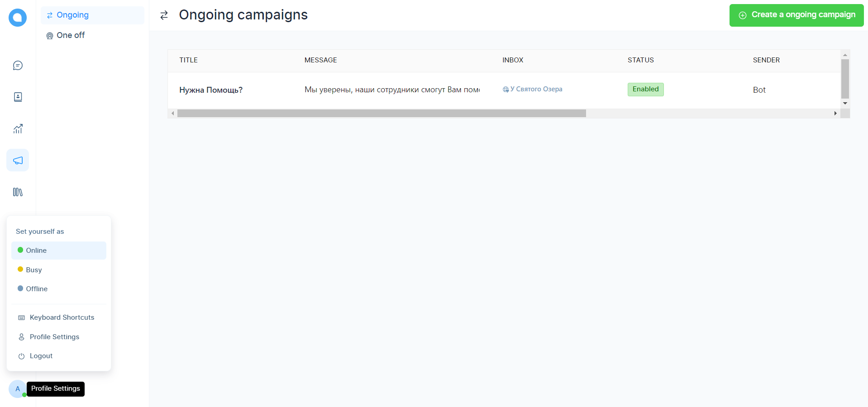868x407 pixels.
Task: Click the ongoing campaigns arrows icon
Action: pyautogui.click(x=163, y=15)
